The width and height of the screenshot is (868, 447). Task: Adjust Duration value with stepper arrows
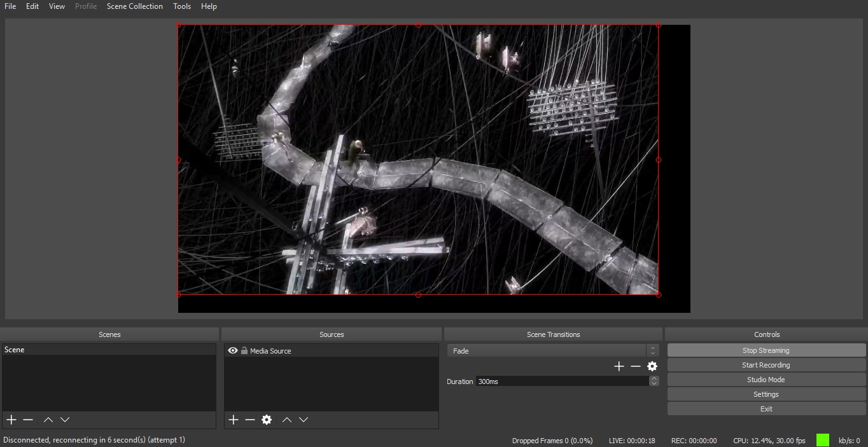(x=654, y=381)
